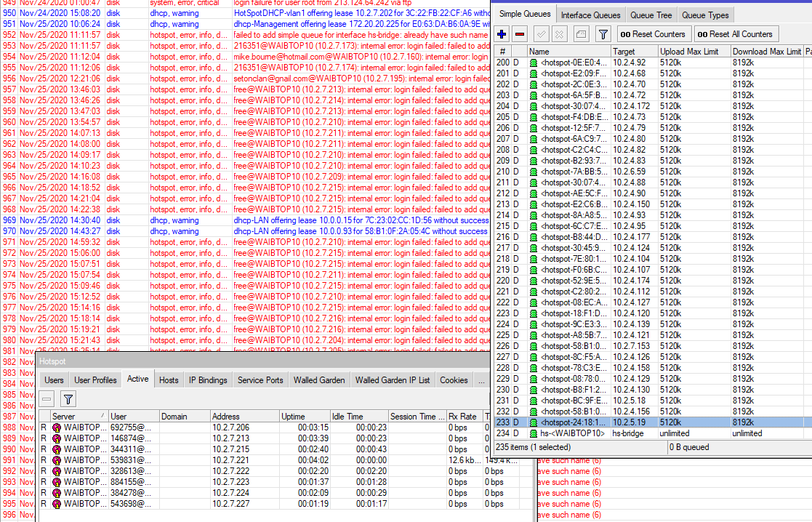
Task: Remove selected queue with red minus icon
Action: pos(520,34)
